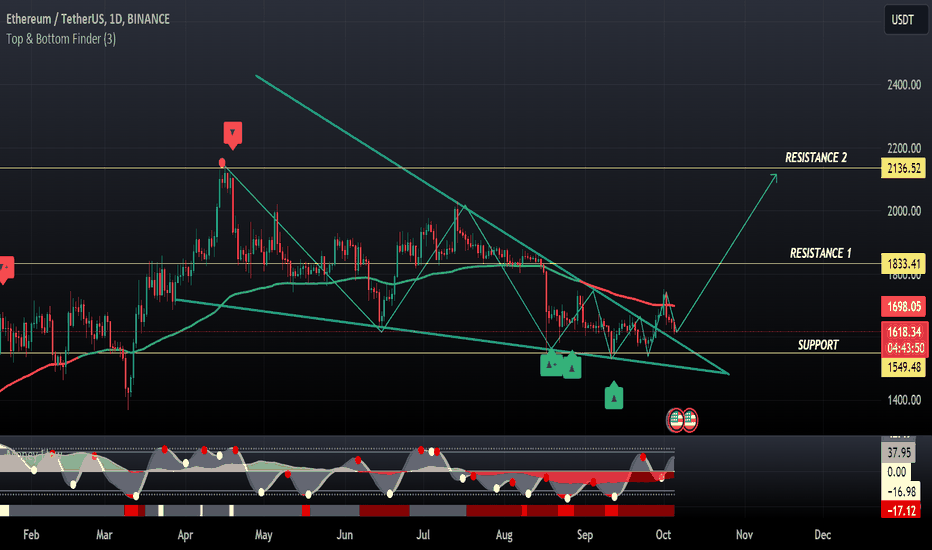Click the -16.98 oscillator value label

(901, 492)
